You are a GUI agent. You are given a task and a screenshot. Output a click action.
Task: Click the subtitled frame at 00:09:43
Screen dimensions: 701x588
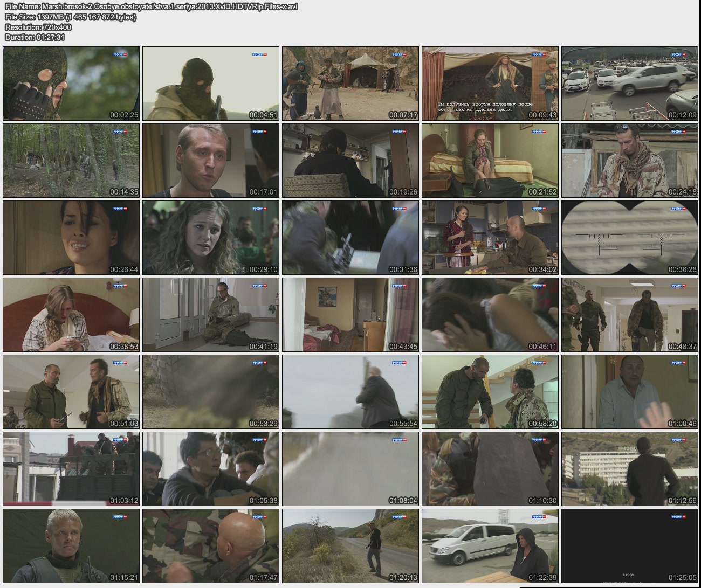[490, 84]
